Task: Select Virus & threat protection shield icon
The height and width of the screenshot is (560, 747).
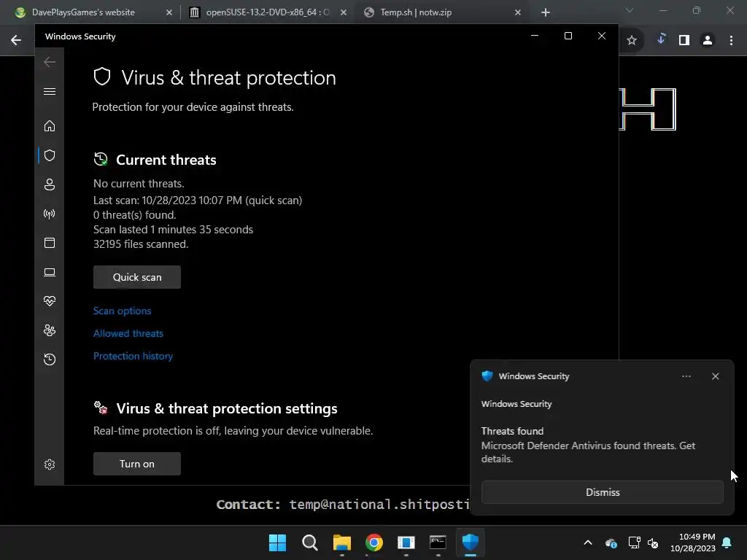Action: click(50, 155)
